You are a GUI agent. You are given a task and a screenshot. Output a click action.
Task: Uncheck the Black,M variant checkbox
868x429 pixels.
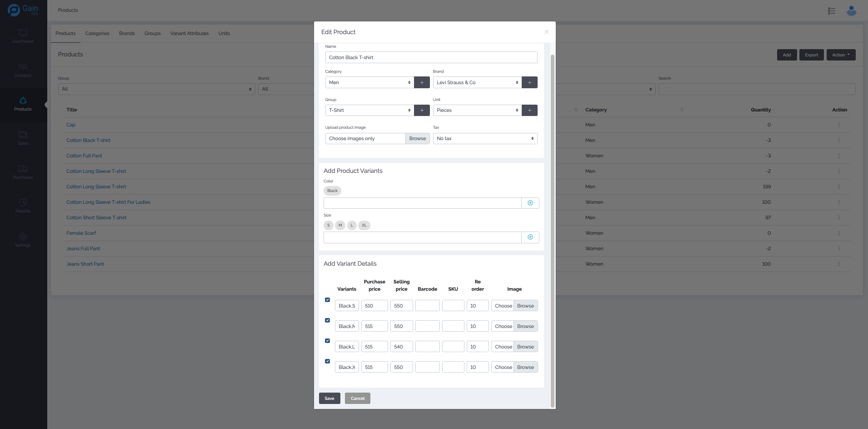(x=327, y=320)
